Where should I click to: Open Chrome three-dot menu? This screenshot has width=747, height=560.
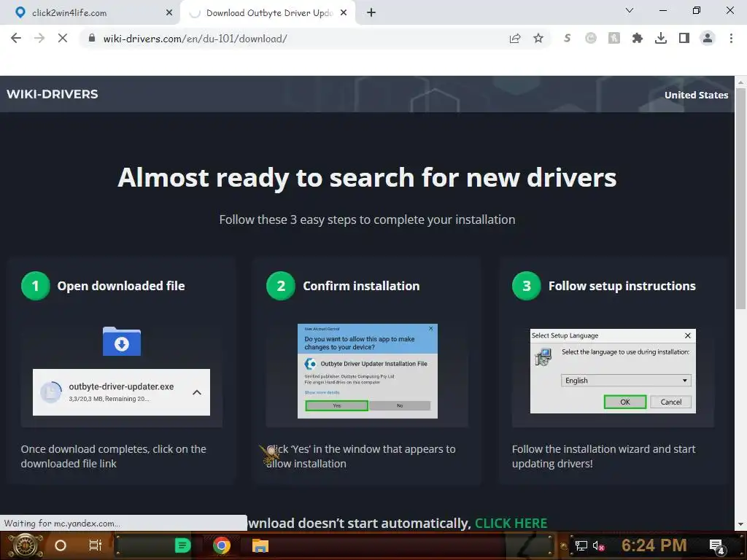(x=731, y=38)
